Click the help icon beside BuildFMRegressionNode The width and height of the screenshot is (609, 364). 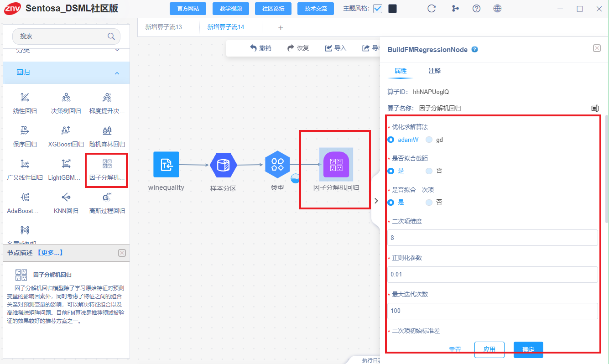(474, 49)
